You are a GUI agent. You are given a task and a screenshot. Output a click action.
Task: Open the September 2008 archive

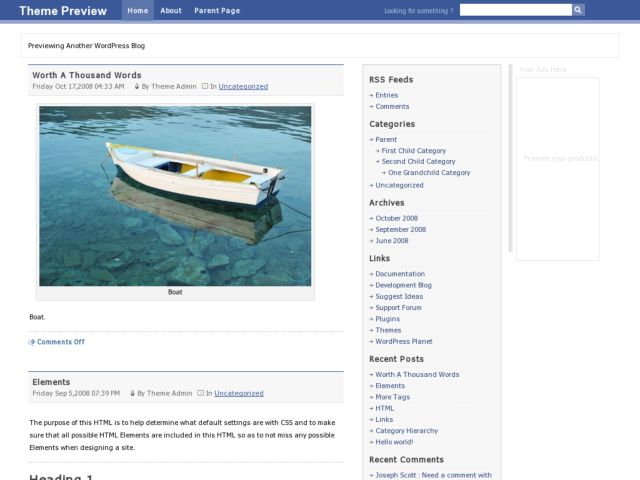[x=401, y=229]
